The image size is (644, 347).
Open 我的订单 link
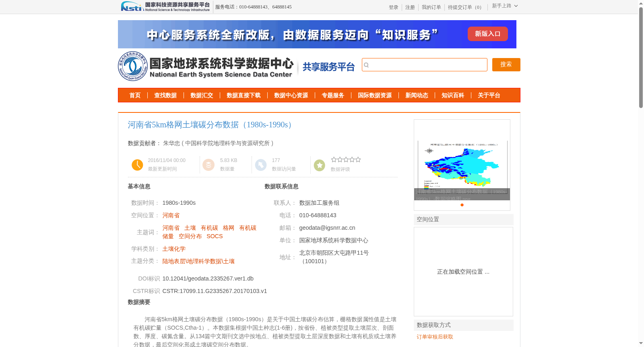pos(431,7)
